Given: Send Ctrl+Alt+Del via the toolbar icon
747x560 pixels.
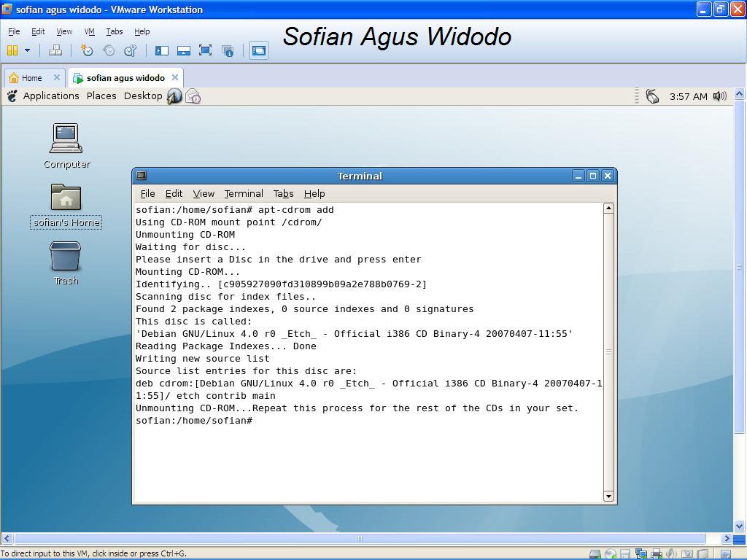Looking at the screenshot, I should point(55,50).
